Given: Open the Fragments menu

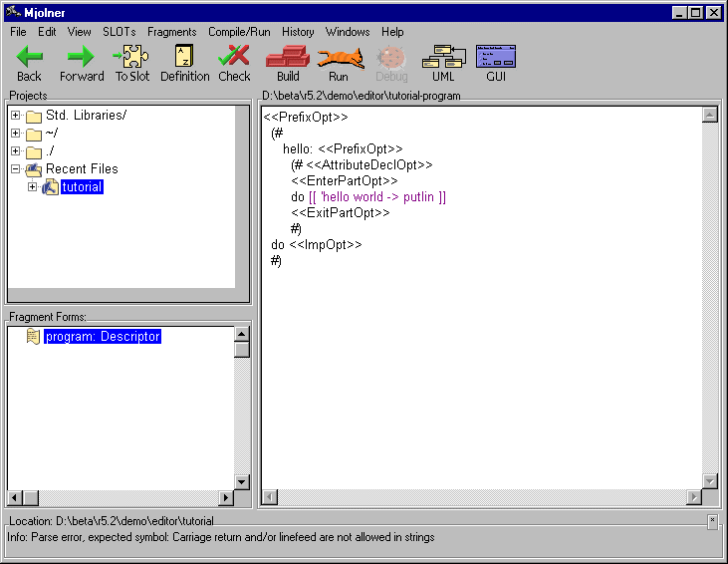Looking at the screenshot, I should point(171,32).
